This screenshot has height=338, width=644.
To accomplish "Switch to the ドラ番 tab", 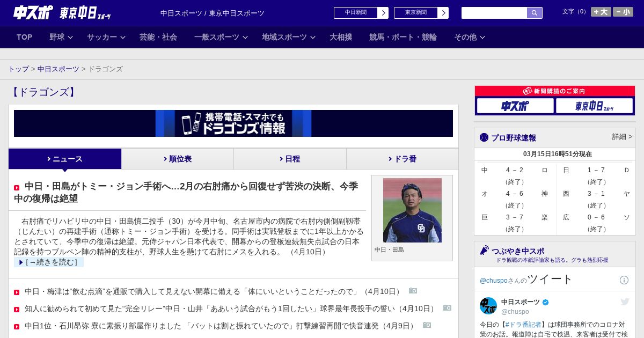I will click(402, 159).
